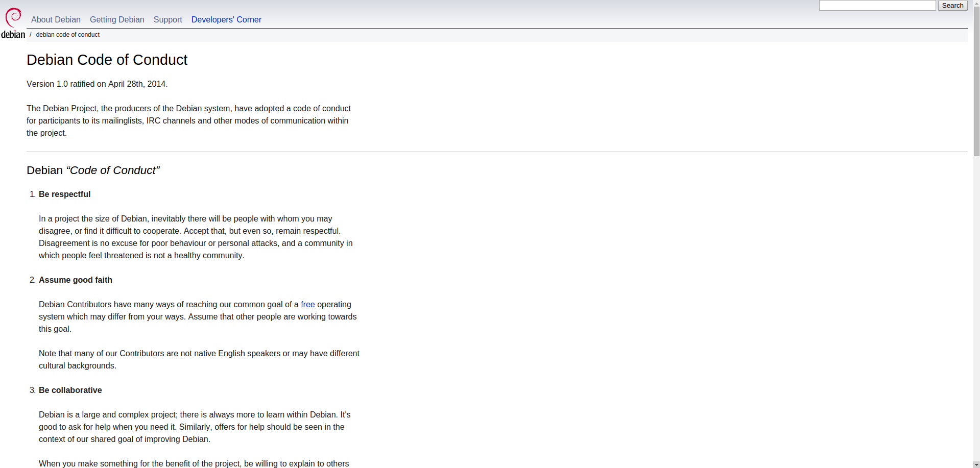Click 'debian' in the breadcrumb bar
This screenshot has height=468, width=980.
tap(13, 35)
